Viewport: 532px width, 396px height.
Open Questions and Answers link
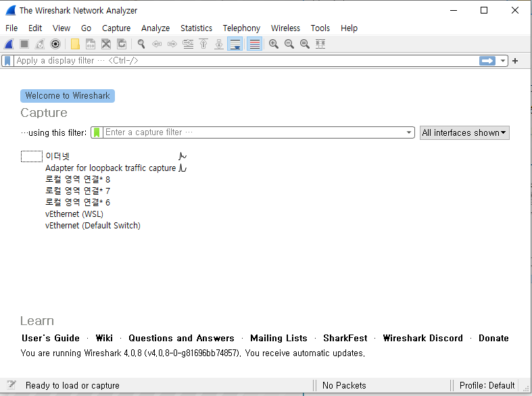[181, 339]
